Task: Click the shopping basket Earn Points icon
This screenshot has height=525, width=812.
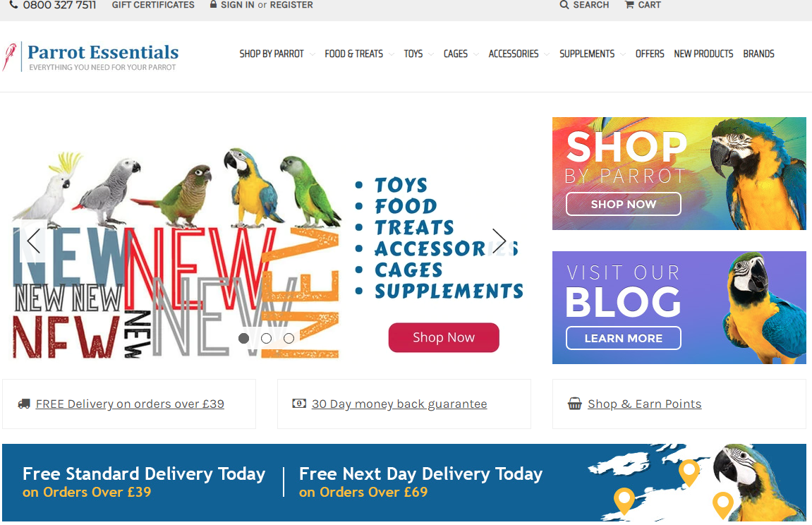Action: [x=575, y=404]
